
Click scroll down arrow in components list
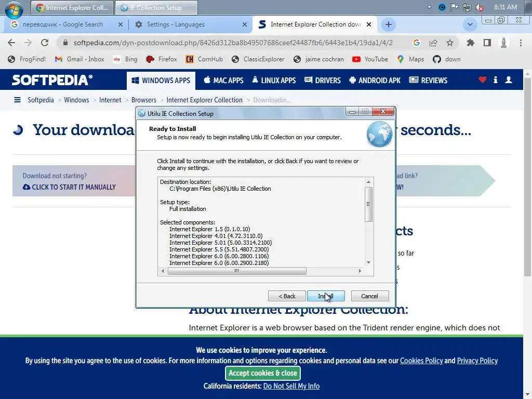[x=368, y=262]
